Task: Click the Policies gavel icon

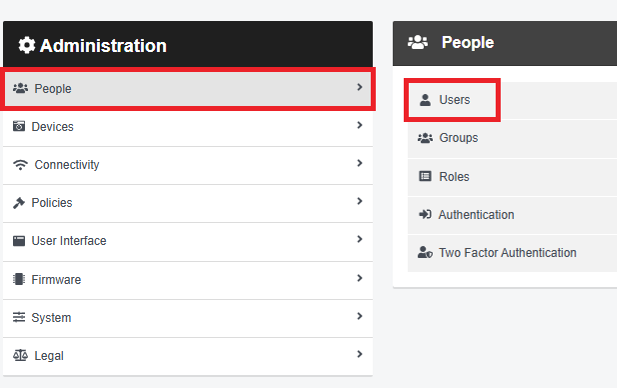Action: [x=19, y=203]
